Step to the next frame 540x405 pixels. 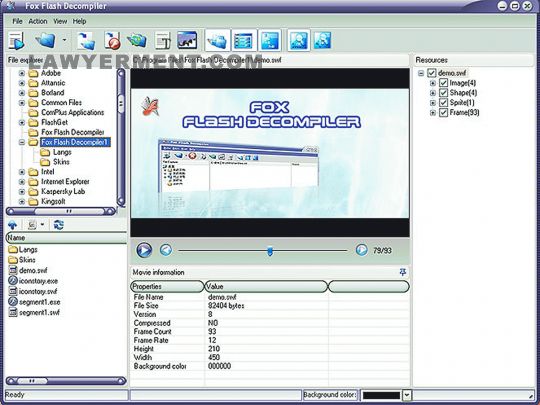(x=361, y=250)
